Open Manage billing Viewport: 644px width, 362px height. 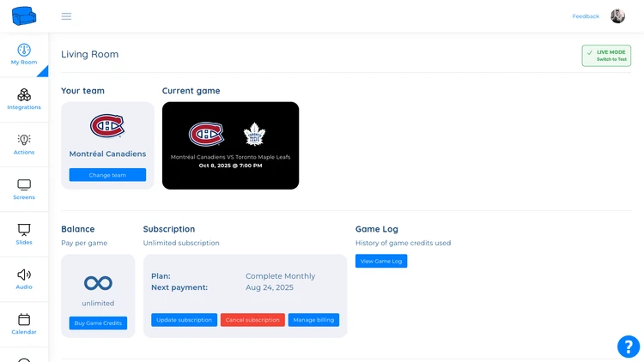(x=313, y=320)
